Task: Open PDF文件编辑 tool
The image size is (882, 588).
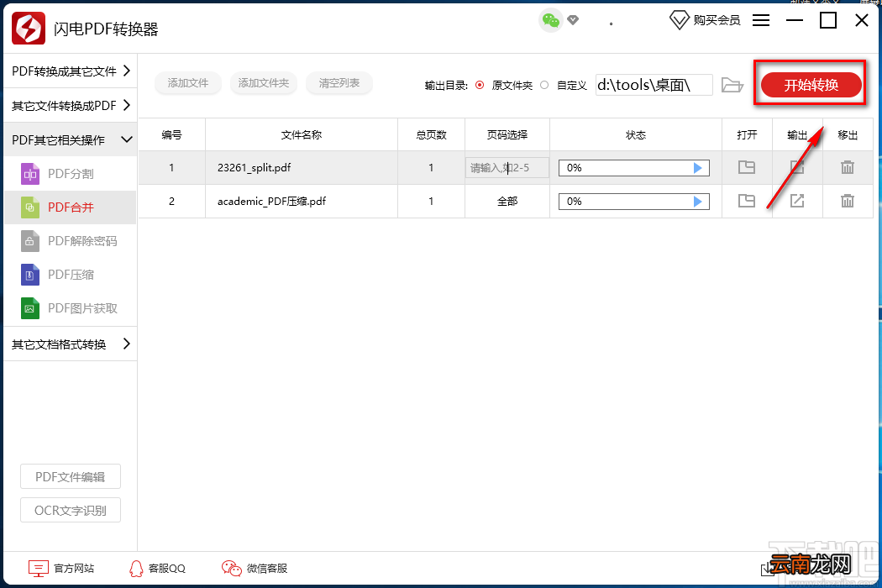Action: pyautogui.click(x=71, y=477)
